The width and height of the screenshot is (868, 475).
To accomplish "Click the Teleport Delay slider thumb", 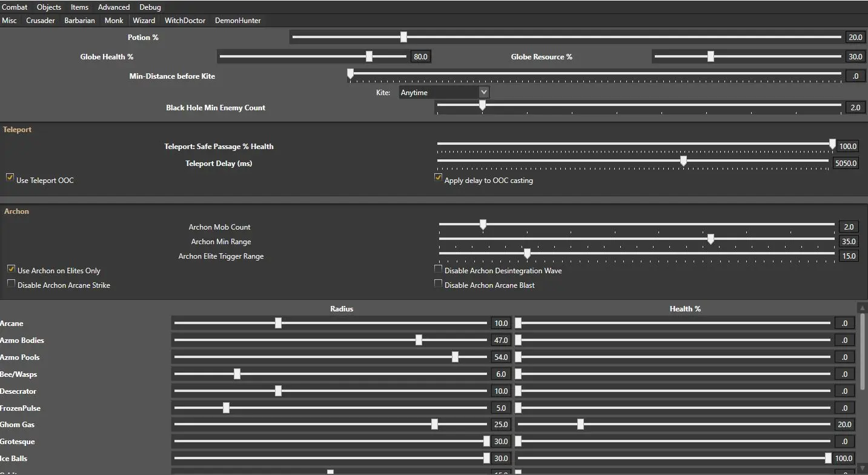I will (683, 161).
